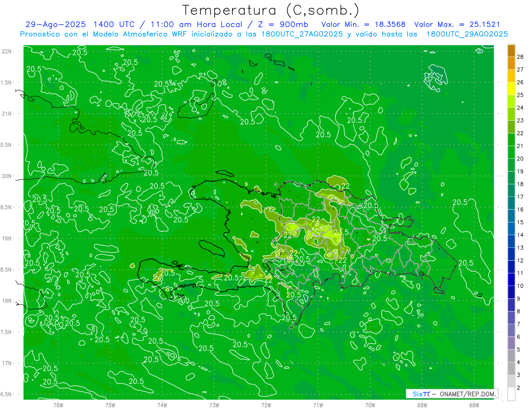This screenshot has width=532, height=411.
Task: Click 'Valor Min. = 18.3568' value
Action: tap(363, 24)
